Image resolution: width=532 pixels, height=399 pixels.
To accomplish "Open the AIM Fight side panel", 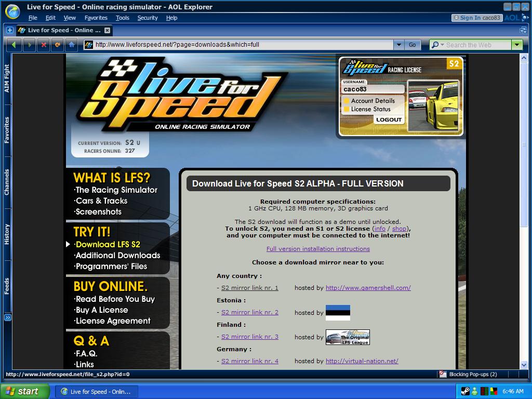I will tap(7, 79).
